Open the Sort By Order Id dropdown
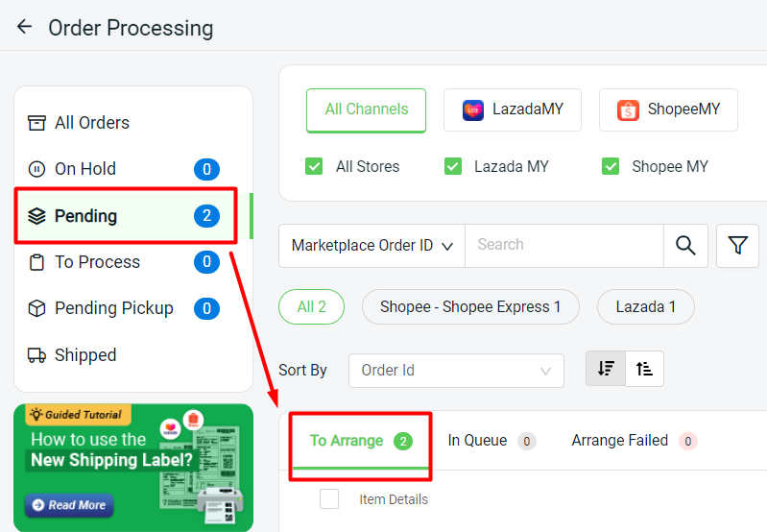 456,371
